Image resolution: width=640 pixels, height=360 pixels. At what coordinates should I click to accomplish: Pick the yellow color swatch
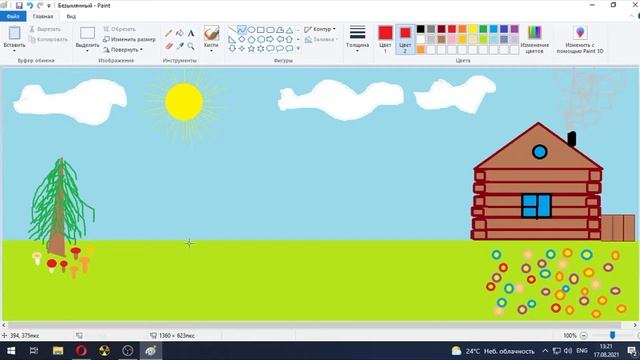(x=473, y=29)
